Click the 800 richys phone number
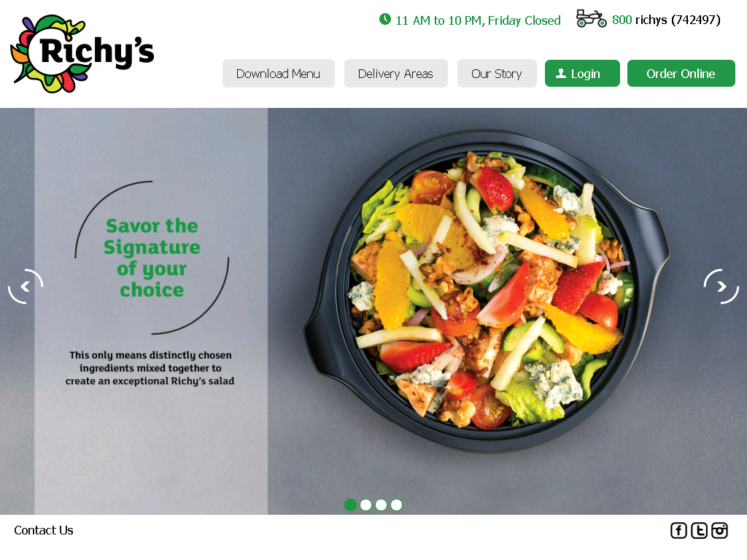This screenshot has width=747, height=560. click(x=666, y=20)
